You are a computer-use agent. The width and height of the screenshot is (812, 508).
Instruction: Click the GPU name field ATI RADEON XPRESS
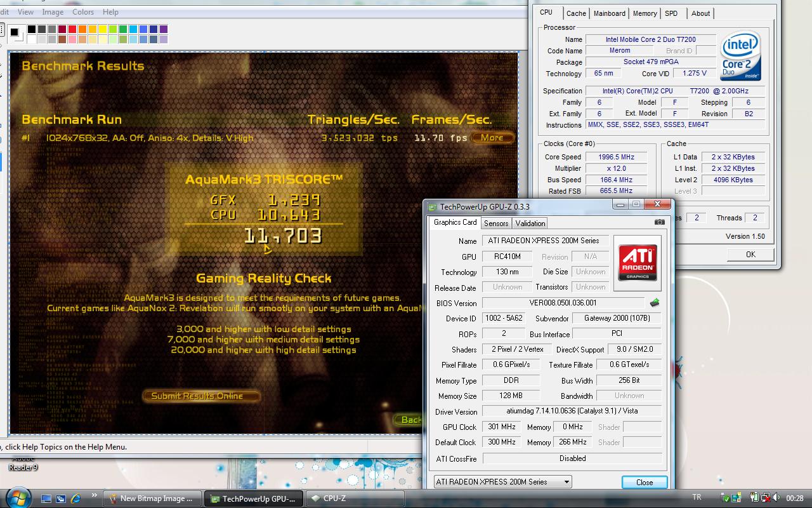pyautogui.click(x=546, y=241)
